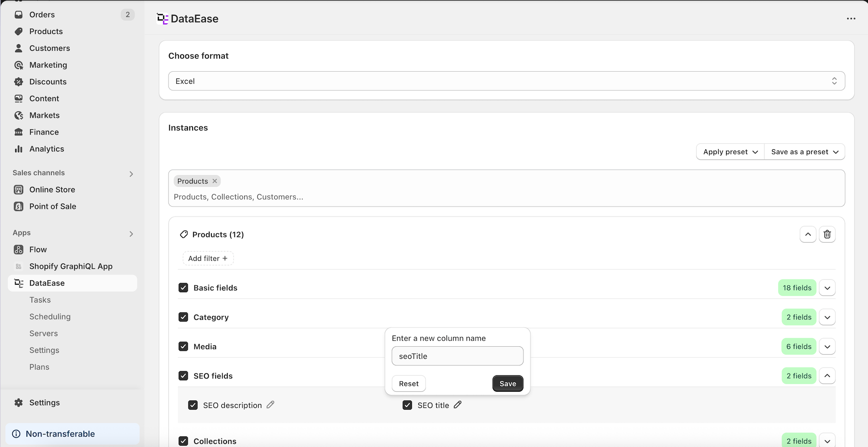Toggle the SEO fields checkbox
868x447 pixels.
click(183, 376)
